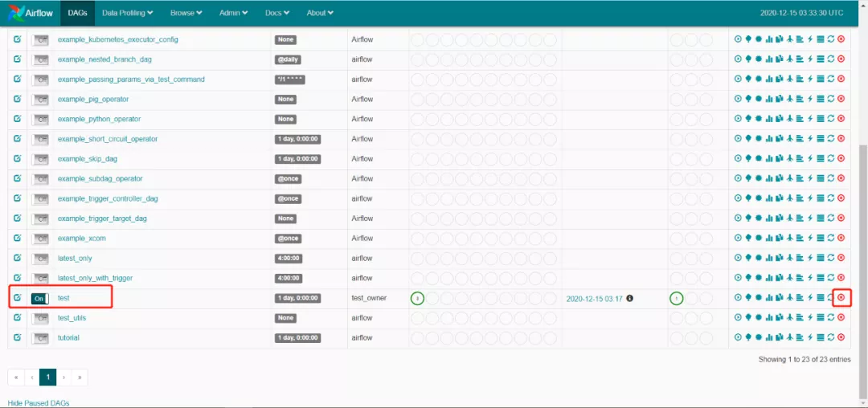868x408 pixels.
Task: Switch on example_xcom DAG
Action: pyautogui.click(x=40, y=239)
